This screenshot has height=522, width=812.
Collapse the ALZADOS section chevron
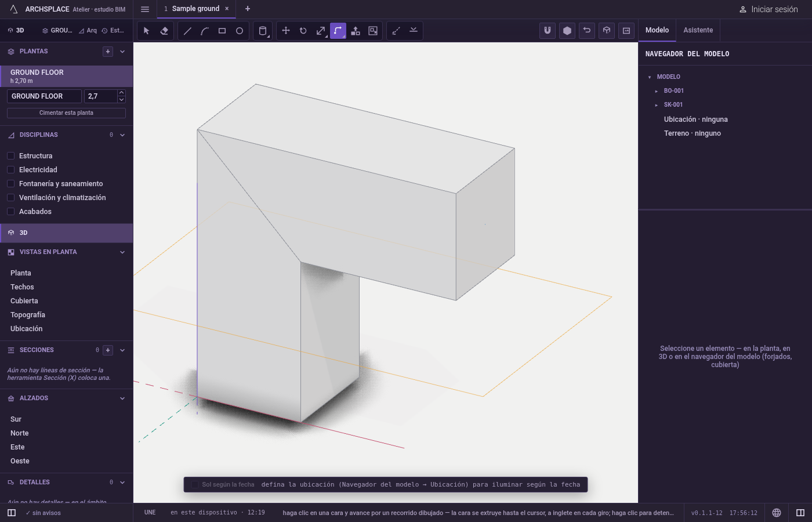point(122,398)
